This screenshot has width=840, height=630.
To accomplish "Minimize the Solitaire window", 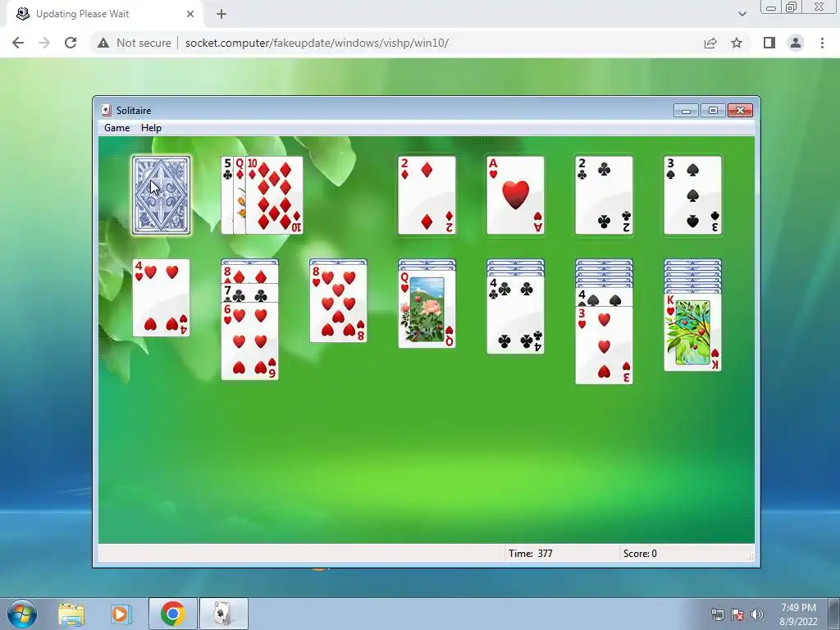I will coord(686,111).
